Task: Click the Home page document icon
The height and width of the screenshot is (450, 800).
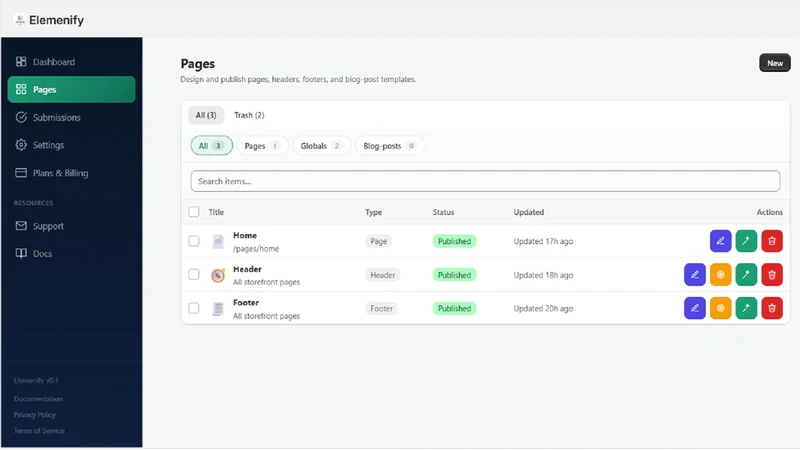Action: [218, 241]
